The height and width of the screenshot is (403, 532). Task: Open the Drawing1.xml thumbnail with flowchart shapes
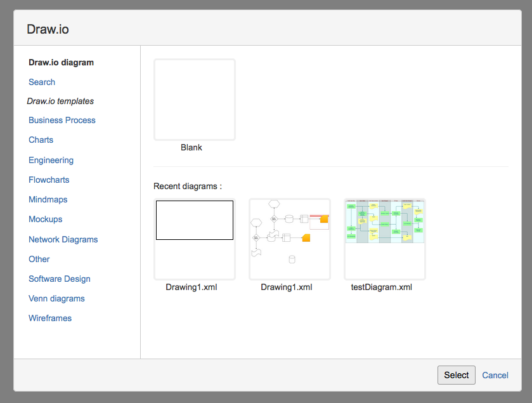coord(289,239)
